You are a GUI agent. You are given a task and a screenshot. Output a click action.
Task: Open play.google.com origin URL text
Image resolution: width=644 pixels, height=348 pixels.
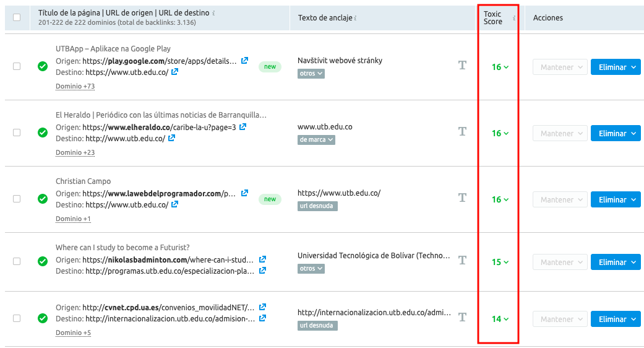click(160, 61)
